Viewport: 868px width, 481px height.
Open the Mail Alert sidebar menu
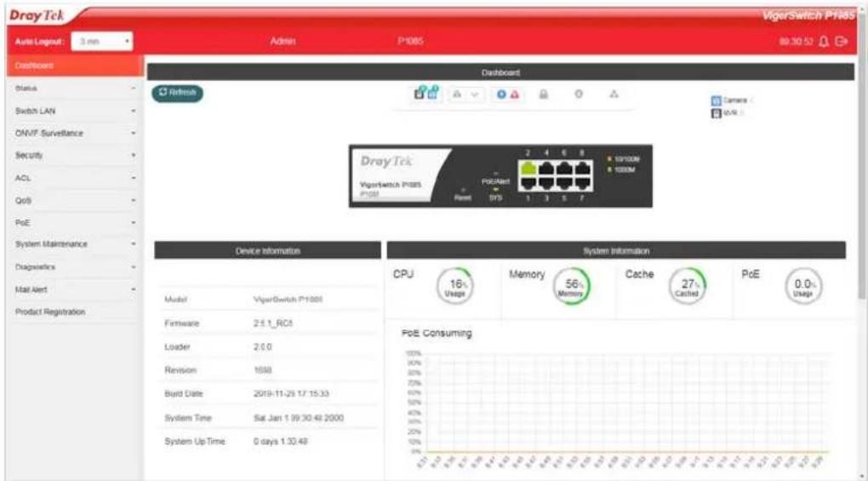pyautogui.click(x=75, y=289)
